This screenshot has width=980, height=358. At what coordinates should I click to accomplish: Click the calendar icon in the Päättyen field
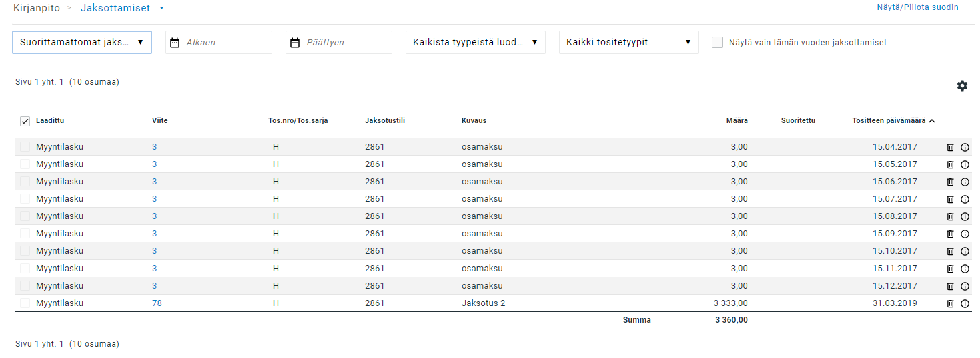coord(295,43)
